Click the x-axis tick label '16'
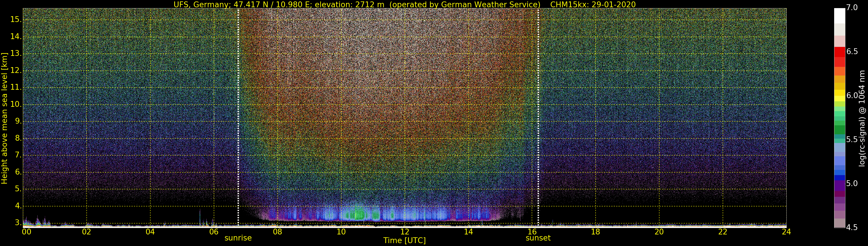The width and height of the screenshot is (868, 246). tap(532, 232)
